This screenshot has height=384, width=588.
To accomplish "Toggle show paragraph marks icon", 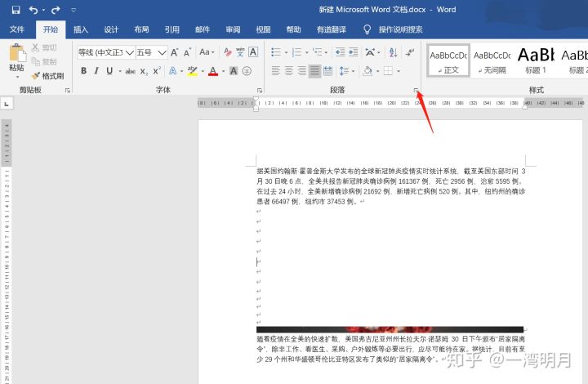I will 410,52.
